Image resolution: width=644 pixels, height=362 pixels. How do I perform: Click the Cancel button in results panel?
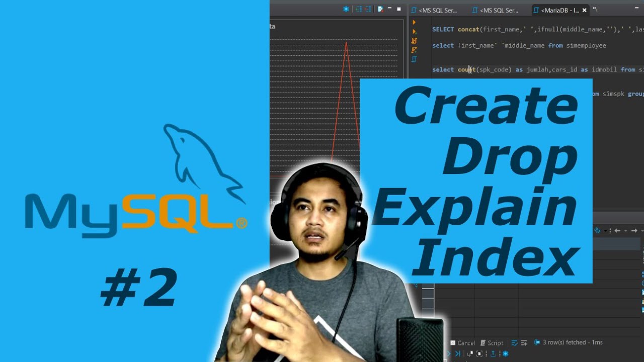click(x=462, y=343)
